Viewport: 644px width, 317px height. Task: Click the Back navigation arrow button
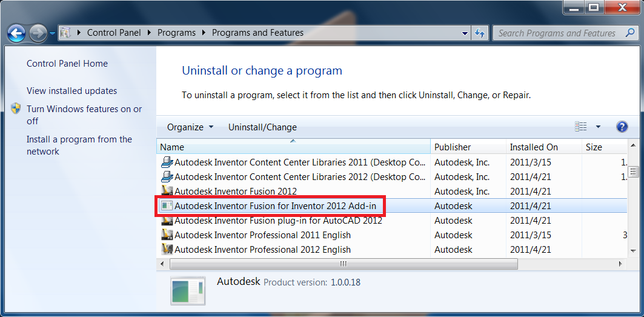(16, 33)
